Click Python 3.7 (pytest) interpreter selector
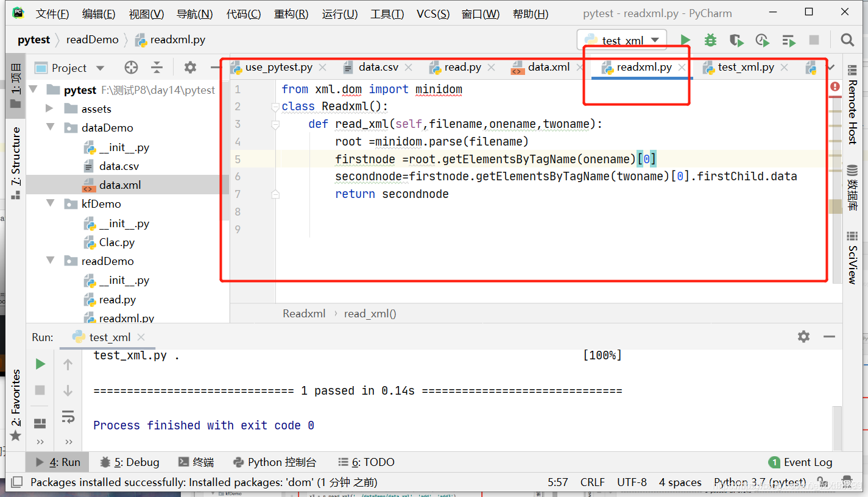 click(760, 482)
